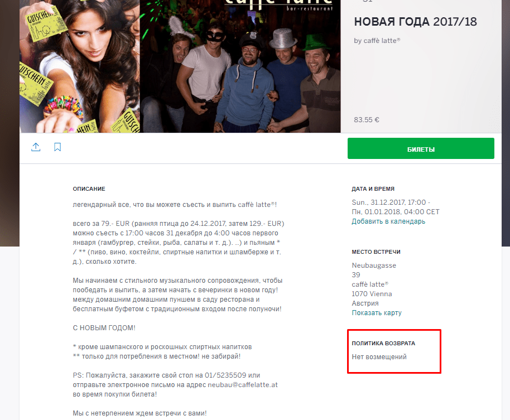Image resolution: width=510 pixels, height=420 pixels.
Task: Click the green БИЛЕТЫ button
Action: pyautogui.click(x=421, y=148)
